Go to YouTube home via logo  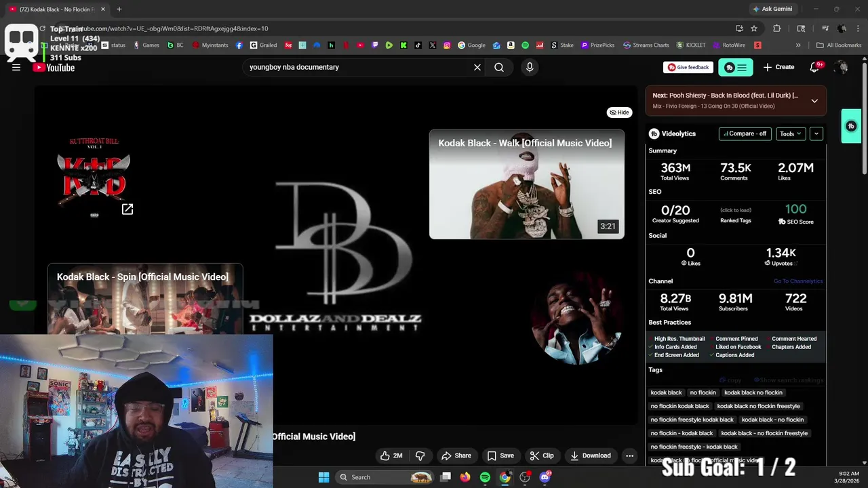point(54,68)
